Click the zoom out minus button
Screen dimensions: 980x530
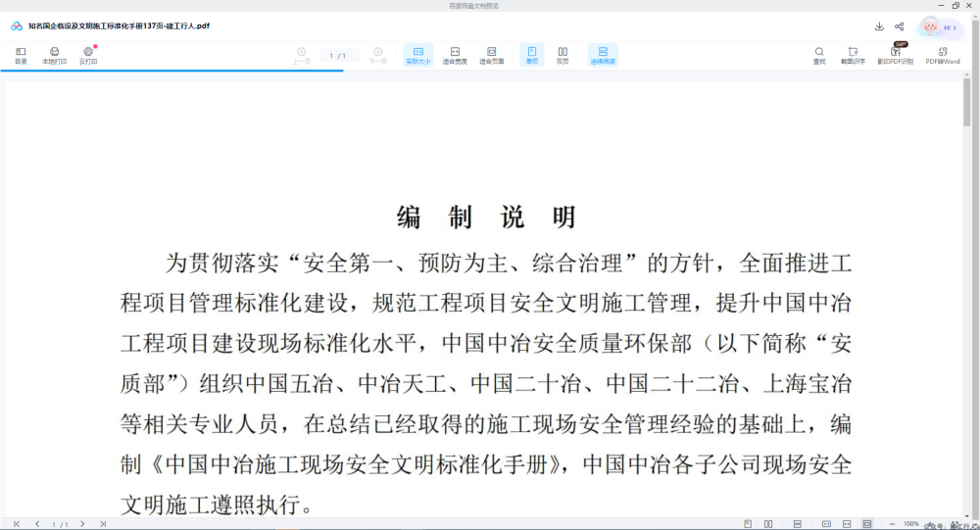coord(892,524)
